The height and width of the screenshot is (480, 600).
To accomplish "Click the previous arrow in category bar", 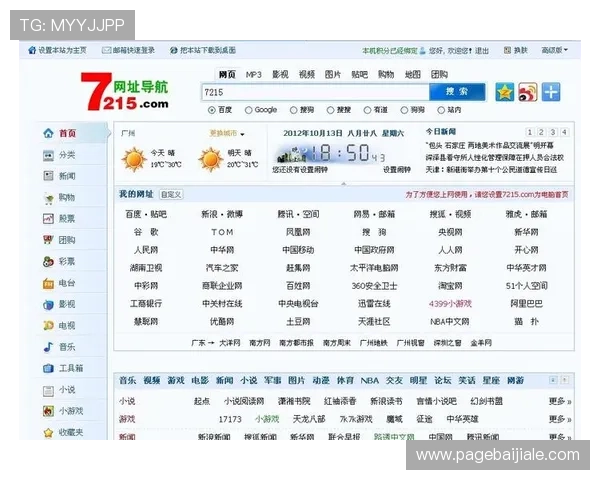I will (553, 380).
